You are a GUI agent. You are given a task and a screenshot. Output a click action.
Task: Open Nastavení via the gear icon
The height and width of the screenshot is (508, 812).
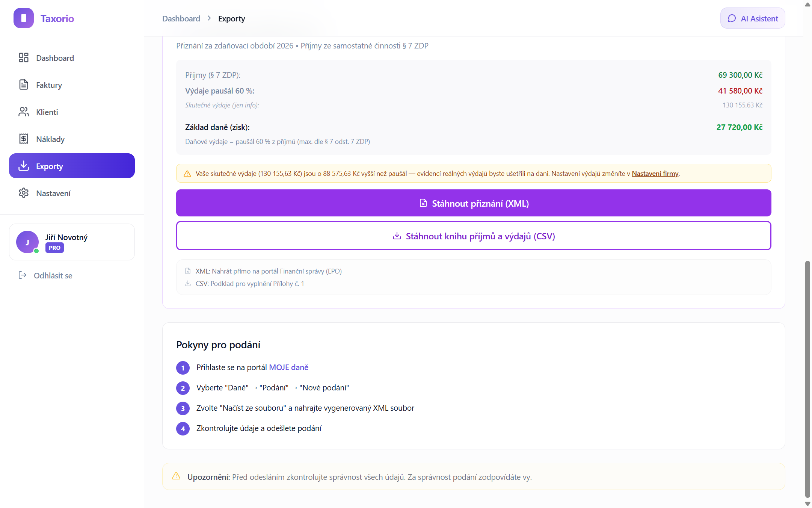pyautogui.click(x=24, y=193)
